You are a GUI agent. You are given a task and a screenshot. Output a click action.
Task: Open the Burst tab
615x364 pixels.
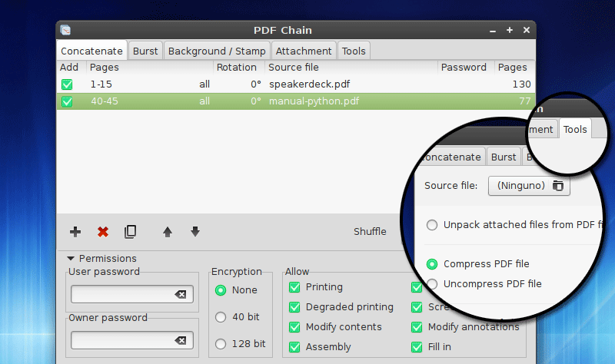pos(145,51)
